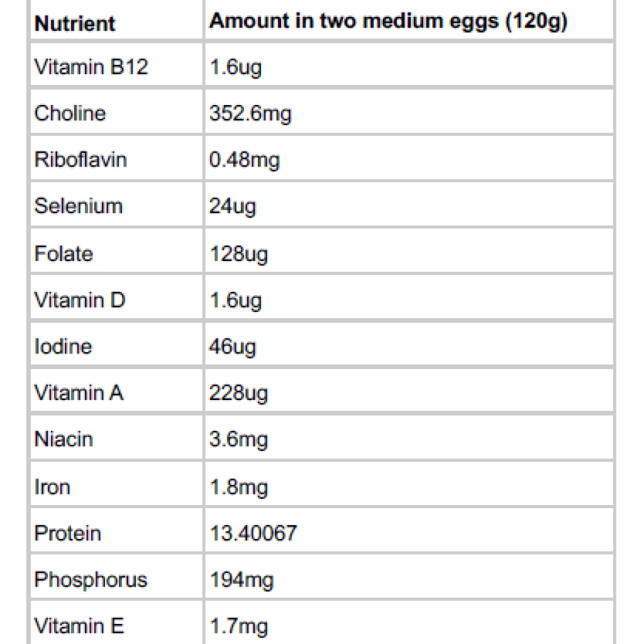Select the Vitamin D cell
Screen dimensions: 644x644
coord(80,299)
